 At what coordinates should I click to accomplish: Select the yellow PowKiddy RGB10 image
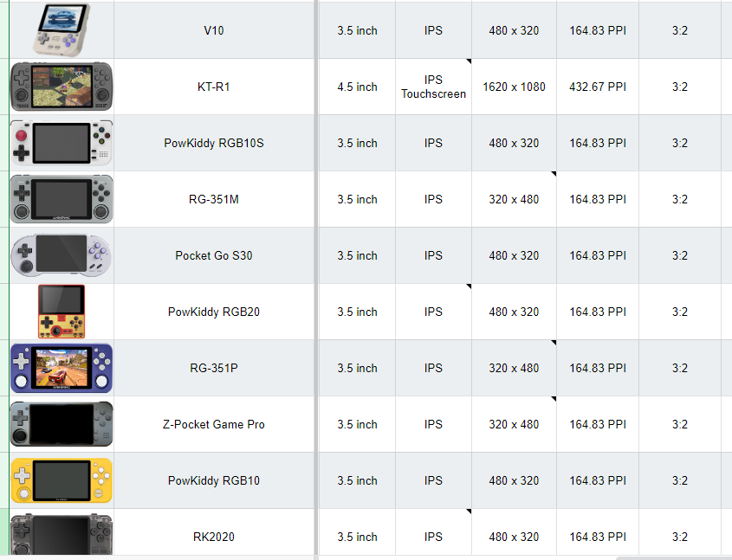pos(62,480)
